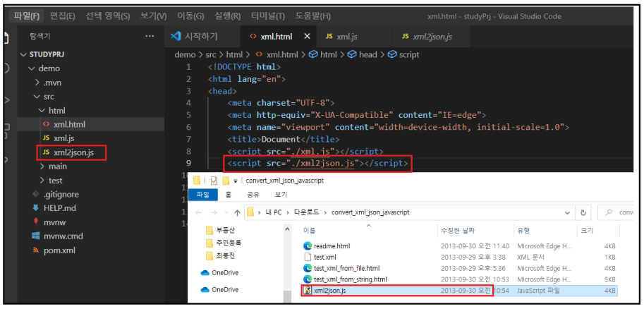Screen dimensions: 644x309
Task: Collapse the demo folder in explorer tree
Action: 32,68
